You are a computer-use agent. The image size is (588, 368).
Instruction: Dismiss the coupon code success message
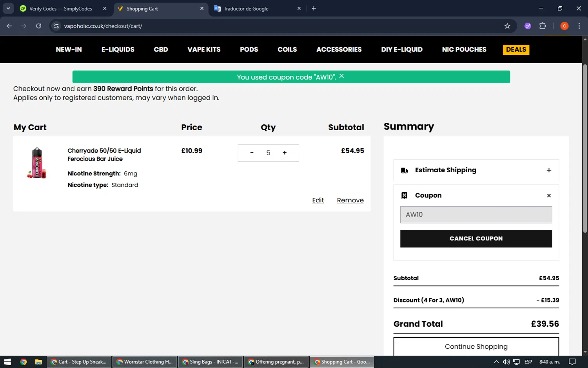[341, 76]
